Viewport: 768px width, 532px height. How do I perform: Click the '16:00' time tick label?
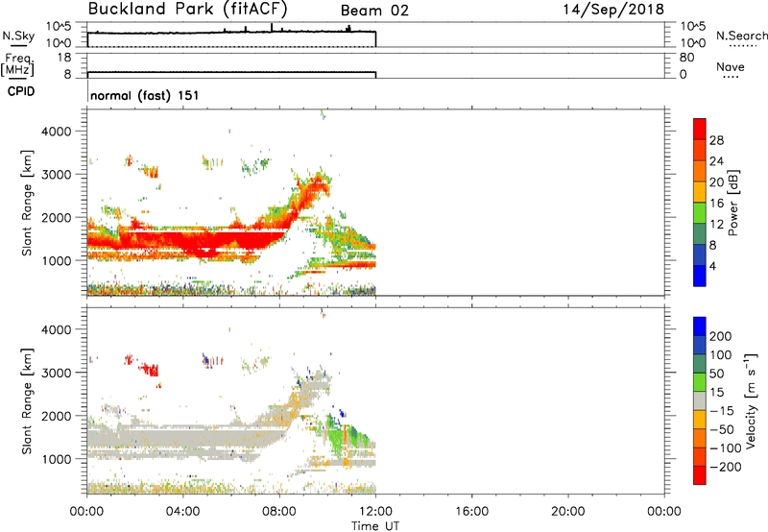coord(471,512)
